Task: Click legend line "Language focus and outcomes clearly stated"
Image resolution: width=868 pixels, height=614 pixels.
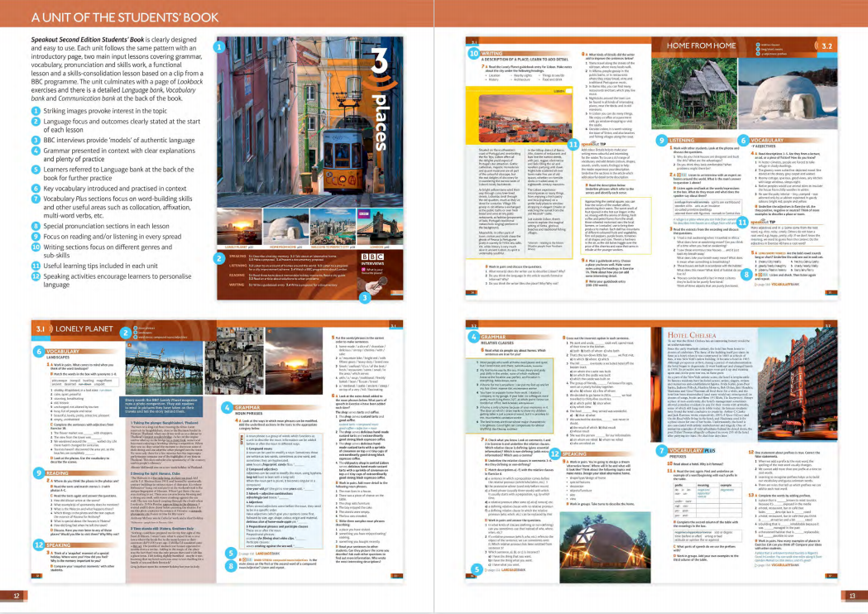Action: click(122, 122)
